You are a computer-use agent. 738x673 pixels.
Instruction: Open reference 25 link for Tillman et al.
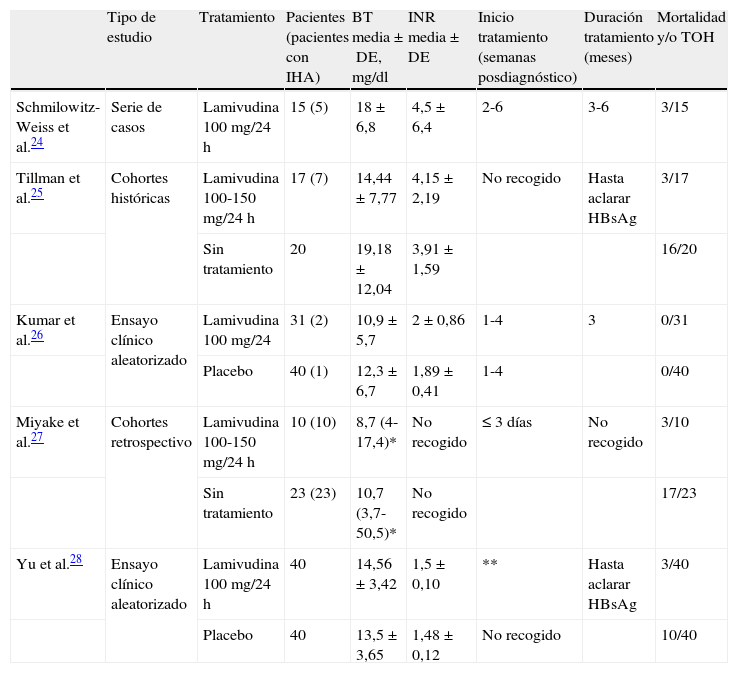[x=36, y=195]
